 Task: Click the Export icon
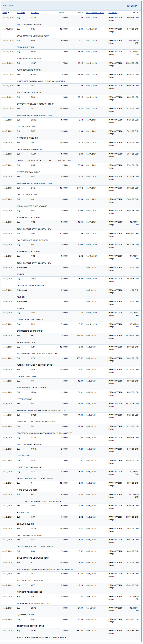click(128, 6)
